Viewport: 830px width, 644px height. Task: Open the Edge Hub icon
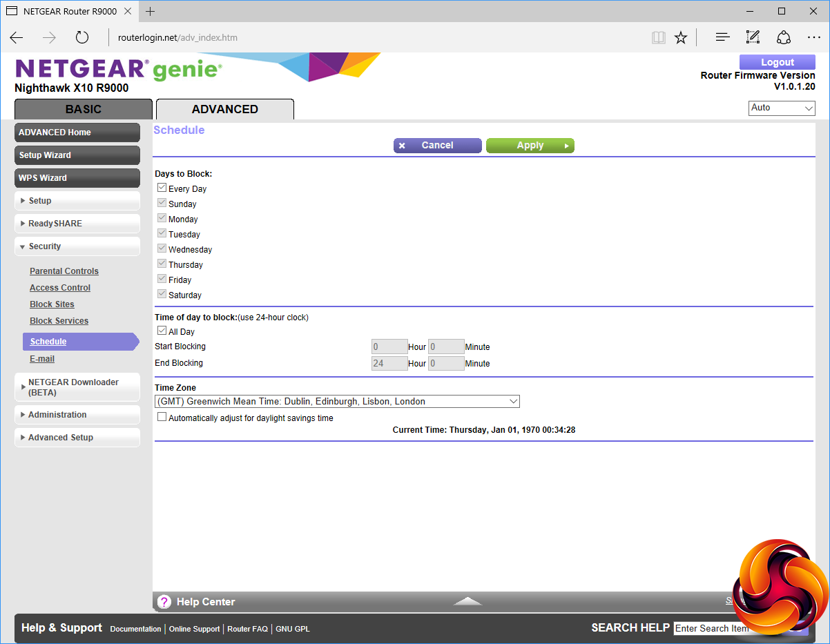click(x=722, y=37)
